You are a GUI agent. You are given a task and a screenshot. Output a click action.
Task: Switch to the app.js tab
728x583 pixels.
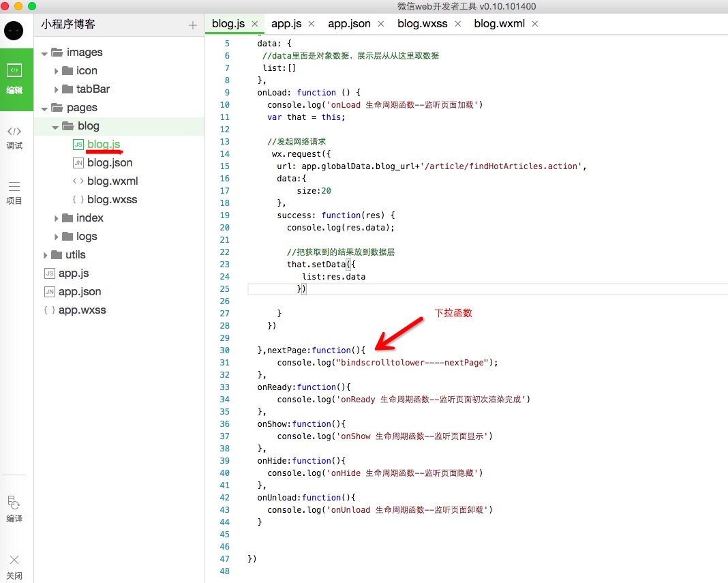(x=286, y=24)
